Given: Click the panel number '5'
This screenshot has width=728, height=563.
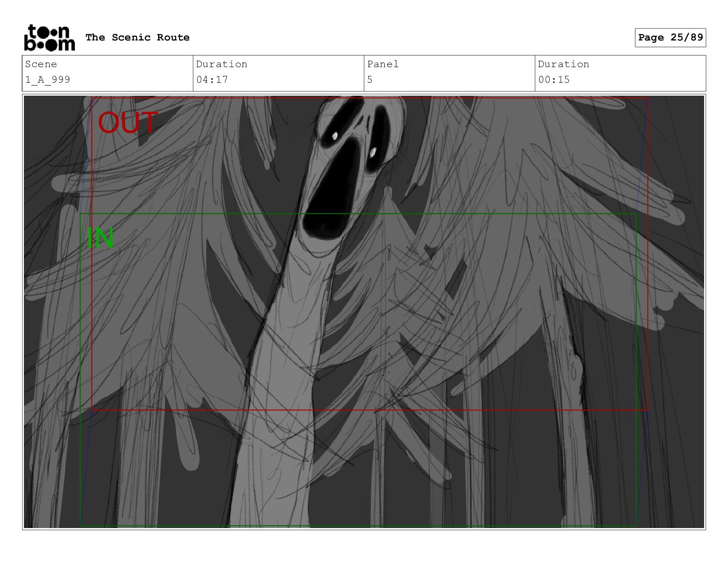Looking at the screenshot, I should [370, 80].
